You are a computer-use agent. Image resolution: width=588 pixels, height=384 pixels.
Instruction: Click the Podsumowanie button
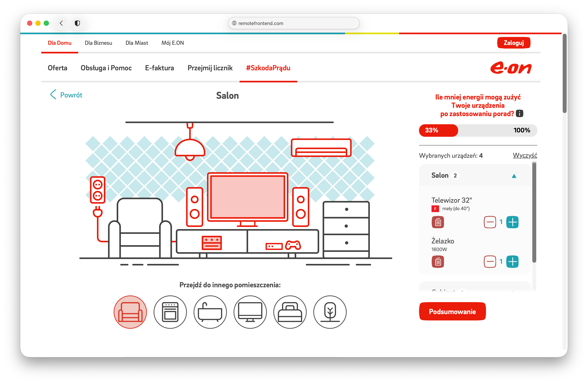pos(452,312)
